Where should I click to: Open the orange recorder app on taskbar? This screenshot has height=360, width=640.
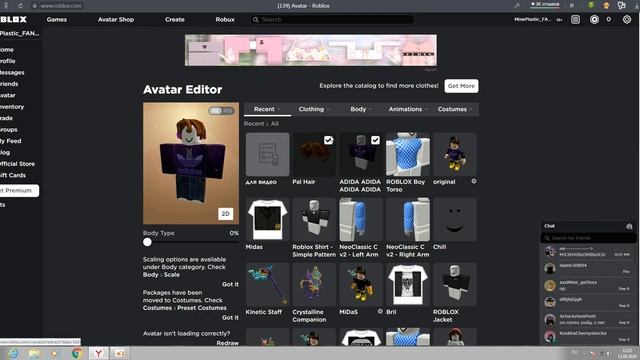120,353
